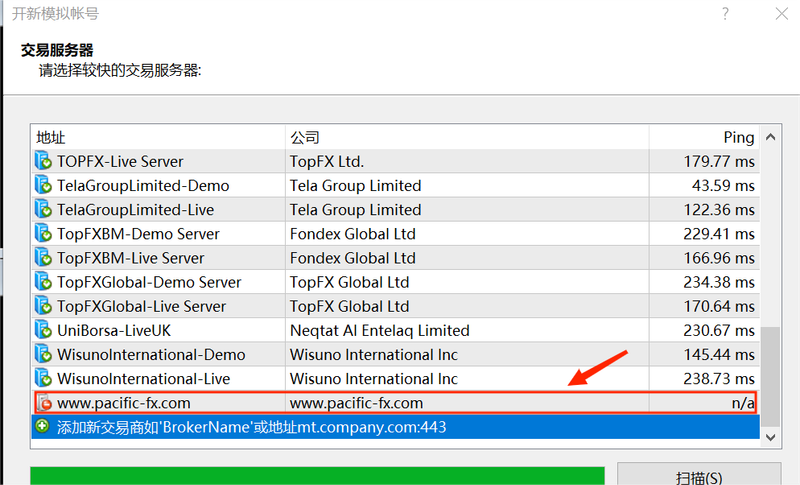Image resolution: width=800 pixels, height=485 pixels.
Task: Select the TelaGroupLimited-Demo address
Action: point(143,186)
